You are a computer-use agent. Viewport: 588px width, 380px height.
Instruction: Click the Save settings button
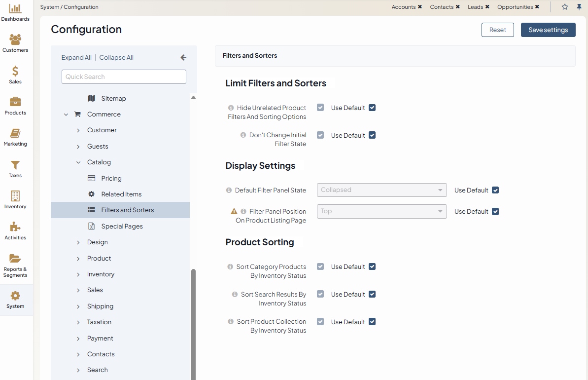[x=548, y=30]
